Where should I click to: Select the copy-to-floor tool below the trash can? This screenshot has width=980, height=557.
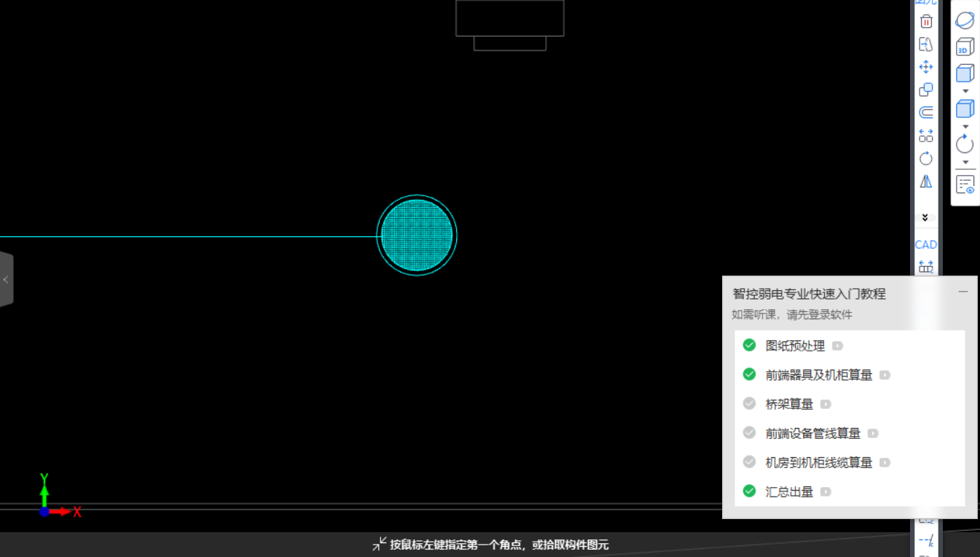926,44
